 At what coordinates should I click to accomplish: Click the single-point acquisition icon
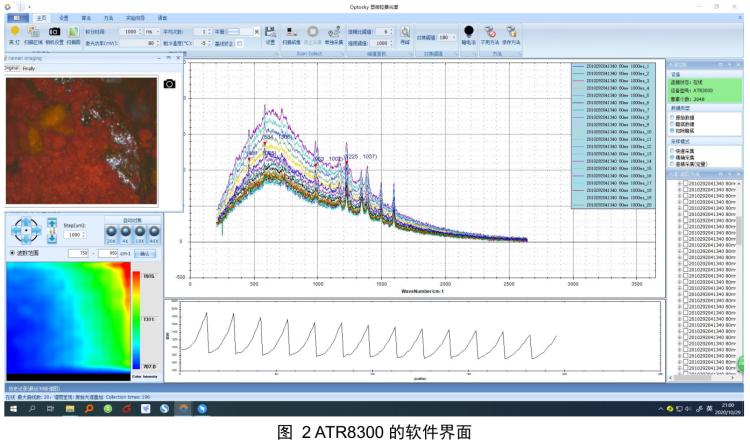[335, 32]
